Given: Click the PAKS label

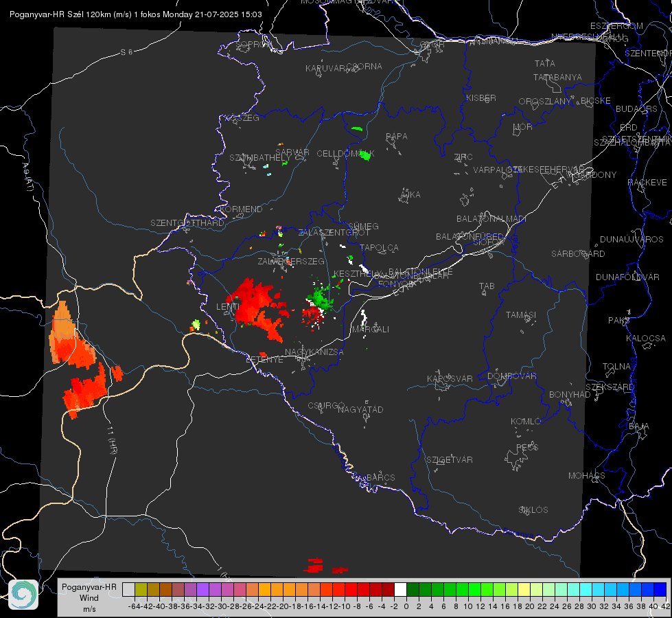Looking at the screenshot, I should [x=618, y=321].
